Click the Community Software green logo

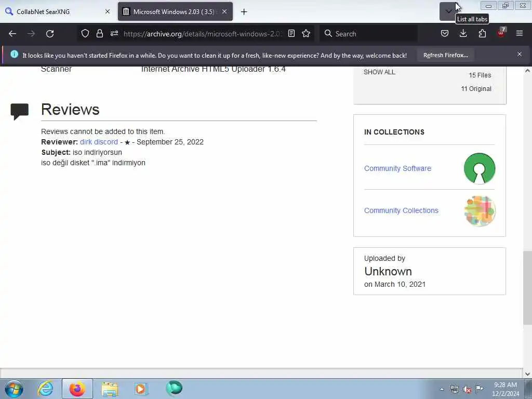point(480,169)
